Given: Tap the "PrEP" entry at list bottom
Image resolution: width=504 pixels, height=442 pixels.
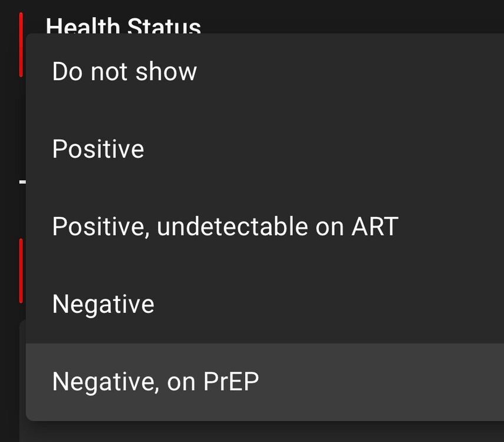Looking at the screenshot, I should (230, 382).
